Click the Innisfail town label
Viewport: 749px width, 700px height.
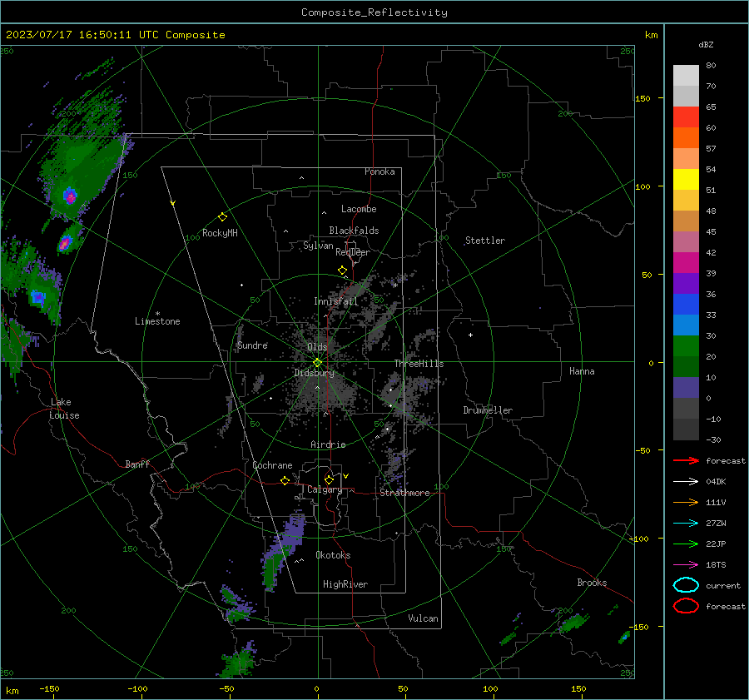point(335,301)
